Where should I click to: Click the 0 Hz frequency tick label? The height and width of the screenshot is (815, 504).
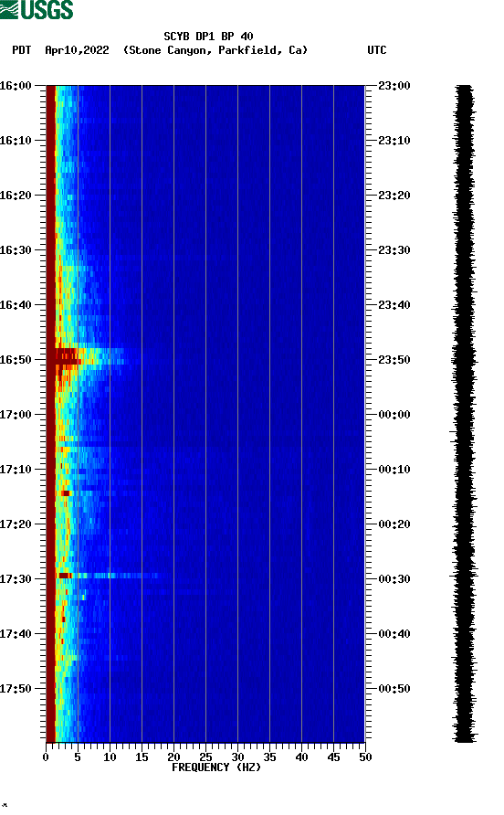click(46, 757)
